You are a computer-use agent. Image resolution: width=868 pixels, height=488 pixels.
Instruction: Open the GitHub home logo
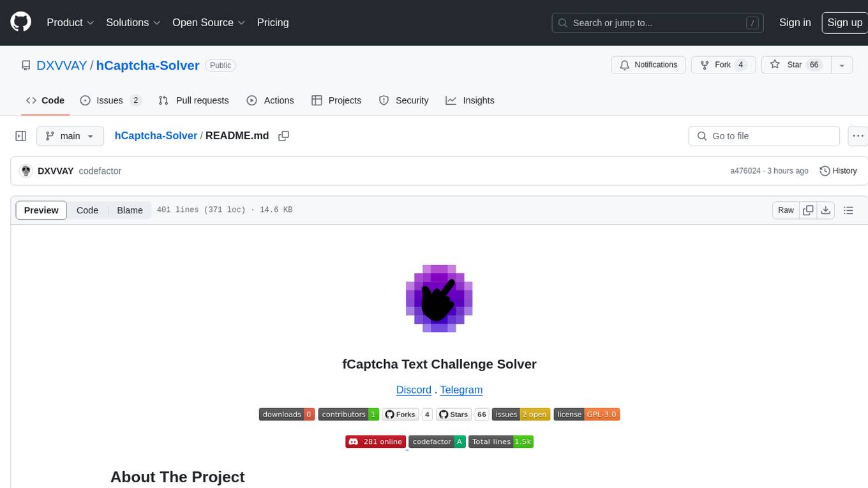21,22
